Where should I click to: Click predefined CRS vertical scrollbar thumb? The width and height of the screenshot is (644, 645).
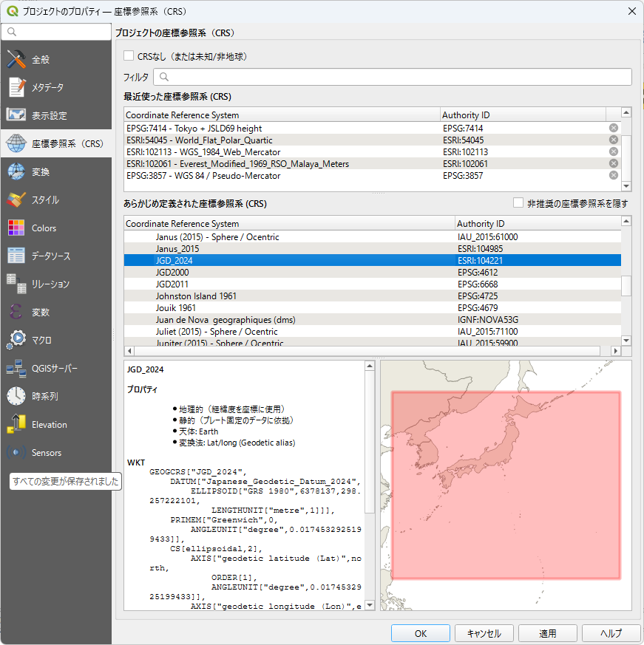coord(626,286)
